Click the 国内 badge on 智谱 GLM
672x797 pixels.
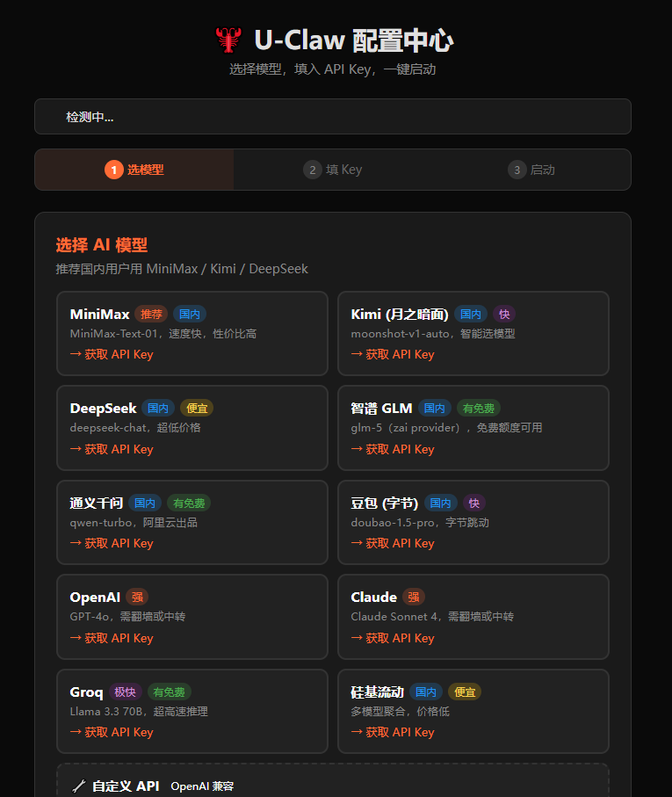[434, 408]
